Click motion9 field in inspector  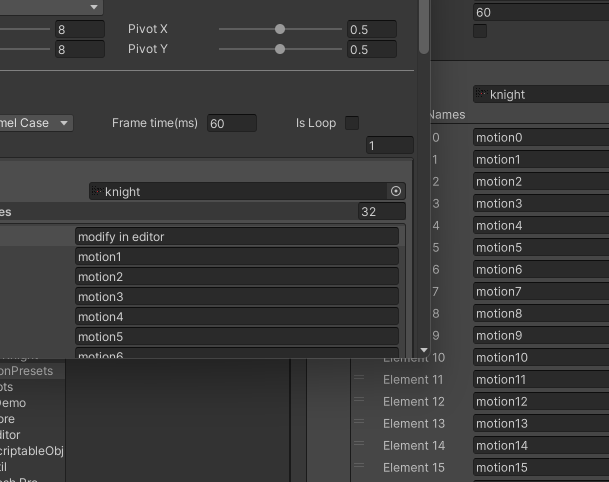click(541, 336)
